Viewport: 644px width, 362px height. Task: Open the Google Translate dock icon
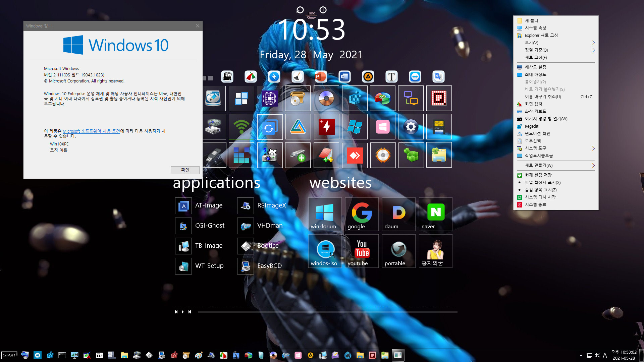[438, 77]
